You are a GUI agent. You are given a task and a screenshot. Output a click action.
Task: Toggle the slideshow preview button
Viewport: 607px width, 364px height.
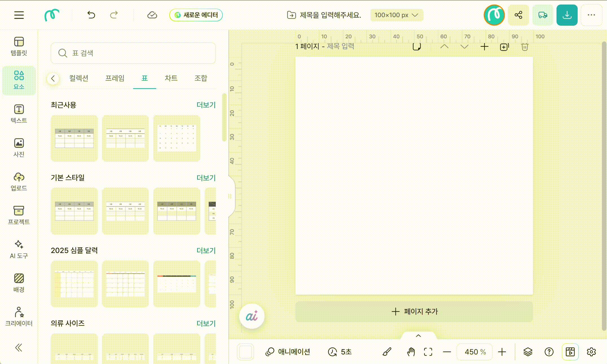click(570, 352)
